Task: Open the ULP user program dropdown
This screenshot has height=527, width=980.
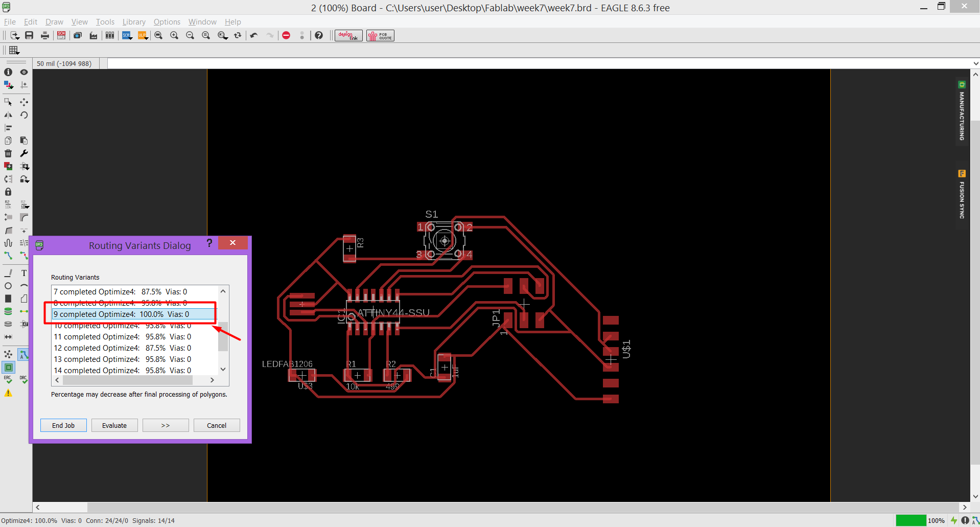Action: point(143,35)
